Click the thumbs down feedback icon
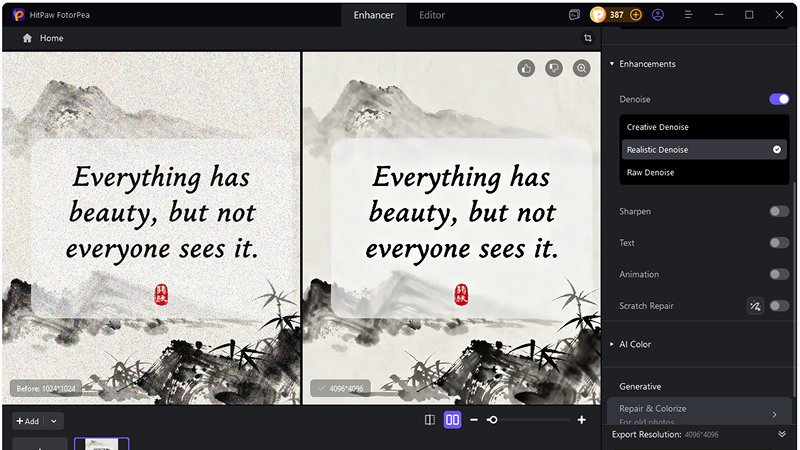Viewport: 800px width, 450px height. point(554,68)
